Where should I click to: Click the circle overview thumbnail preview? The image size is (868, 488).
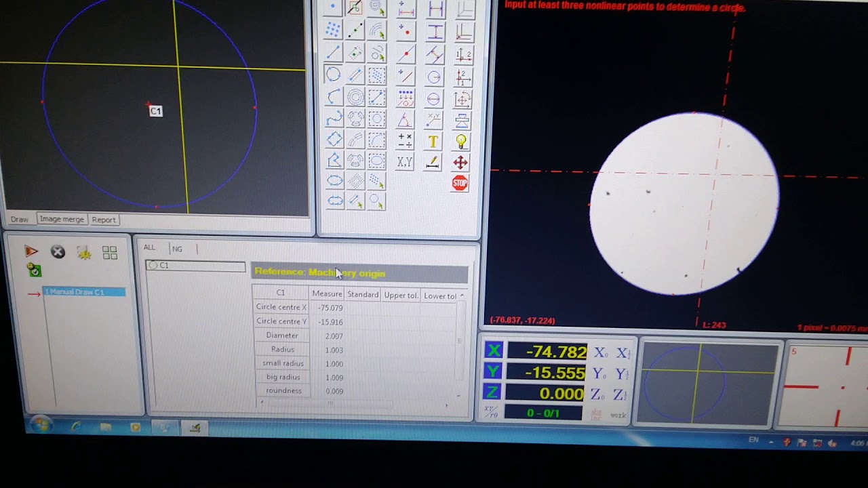(x=706, y=383)
